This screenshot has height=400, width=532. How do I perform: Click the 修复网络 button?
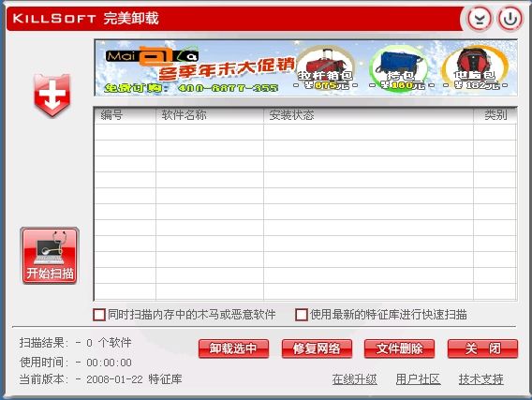point(317,348)
